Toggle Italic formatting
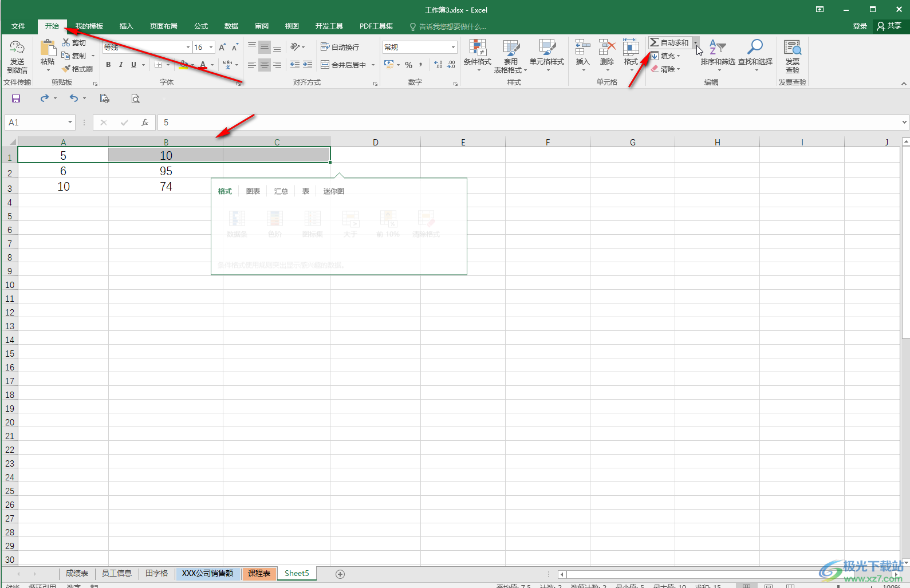 coord(121,65)
